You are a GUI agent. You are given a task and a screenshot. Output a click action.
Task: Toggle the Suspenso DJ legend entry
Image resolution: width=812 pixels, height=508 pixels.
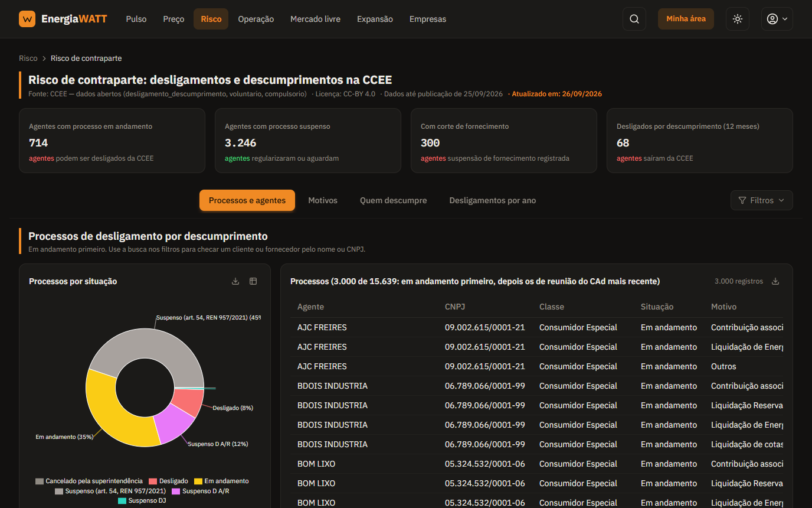pyautogui.click(x=142, y=501)
